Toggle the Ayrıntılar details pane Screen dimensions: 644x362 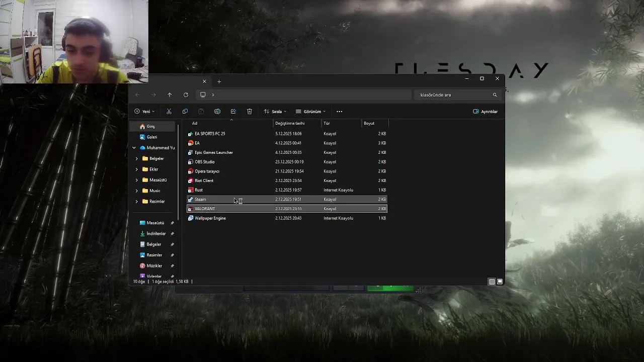point(486,112)
